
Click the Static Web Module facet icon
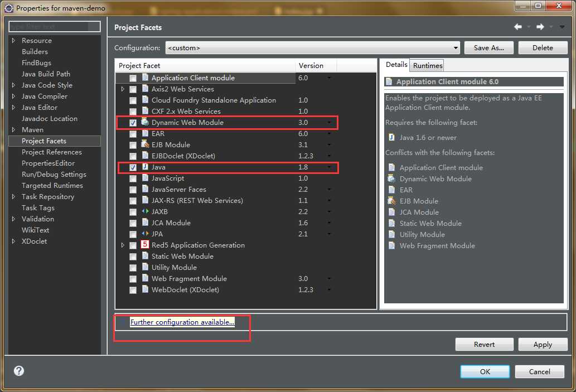[x=145, y=256]
